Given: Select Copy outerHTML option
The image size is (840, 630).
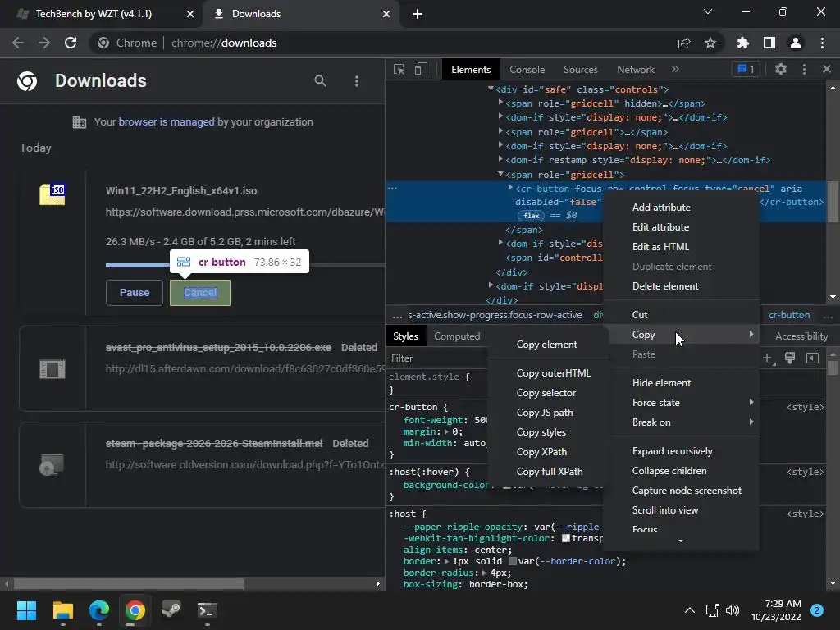Looking at the screenshot, I should 553,373.
